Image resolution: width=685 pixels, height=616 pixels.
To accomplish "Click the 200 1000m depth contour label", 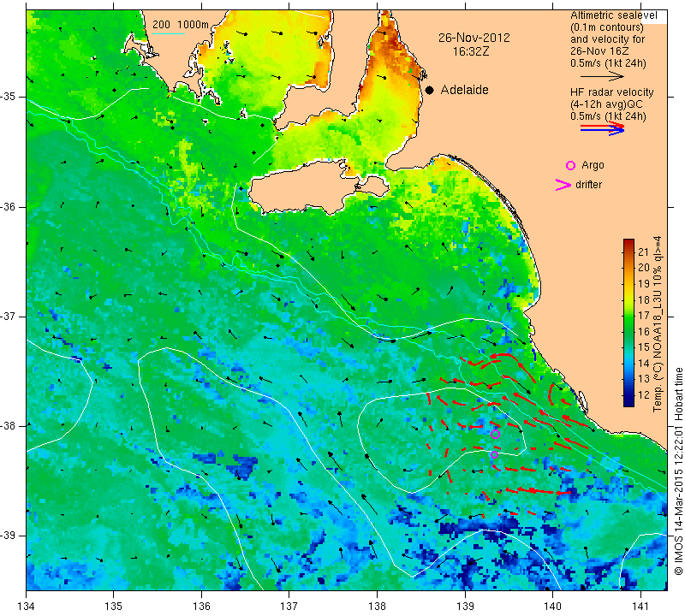I will 181,25.
